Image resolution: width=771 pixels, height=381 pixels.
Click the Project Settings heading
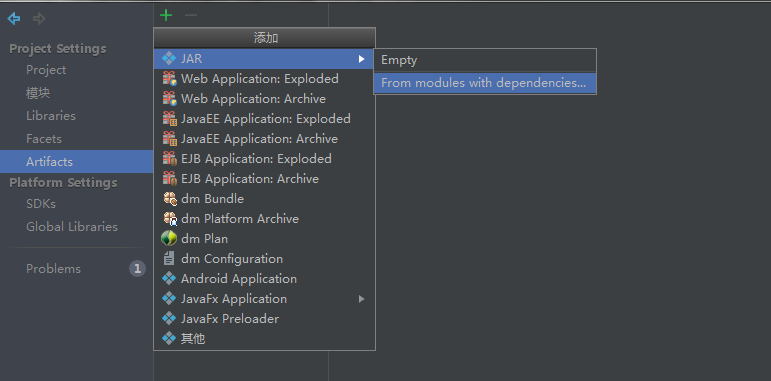pyautogui.click(x=58, y=49)
